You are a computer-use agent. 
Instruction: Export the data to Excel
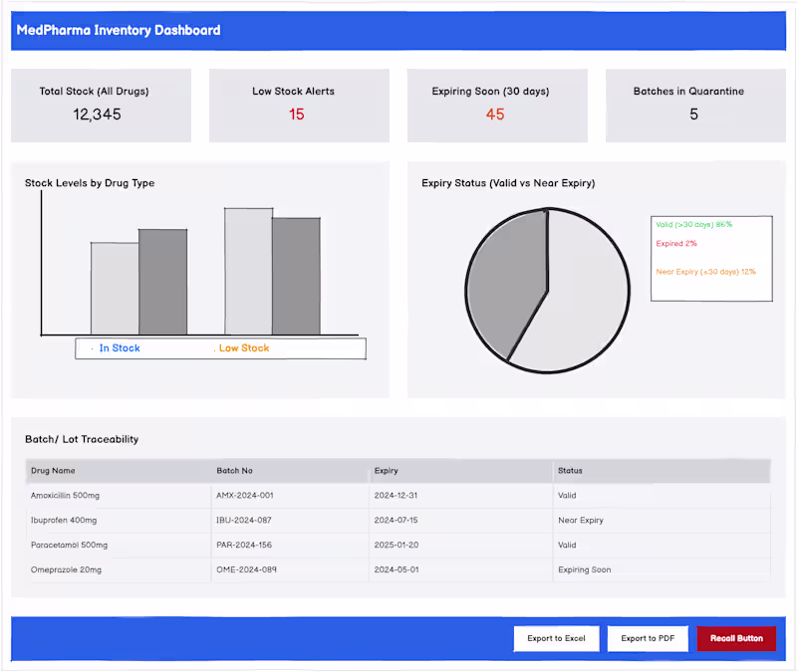556,638
